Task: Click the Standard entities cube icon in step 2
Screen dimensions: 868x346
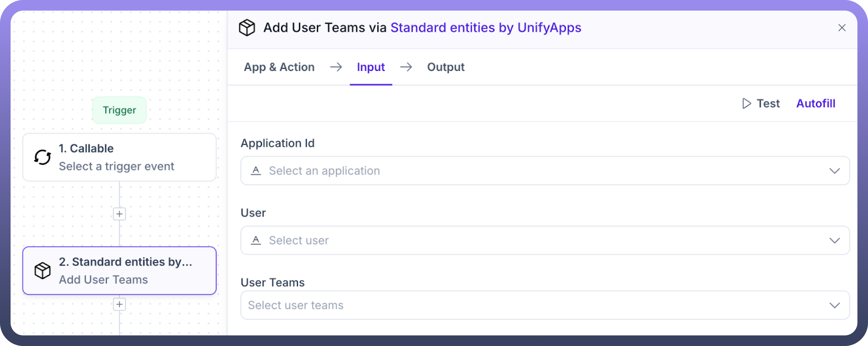Action: pyautogui.click(x=42, y=270)
